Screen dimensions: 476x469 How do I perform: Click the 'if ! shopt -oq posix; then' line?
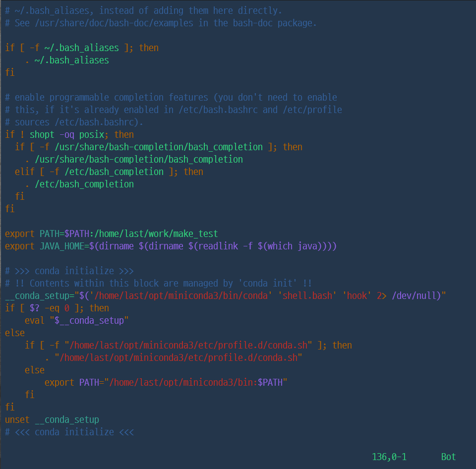pos(69,135)
